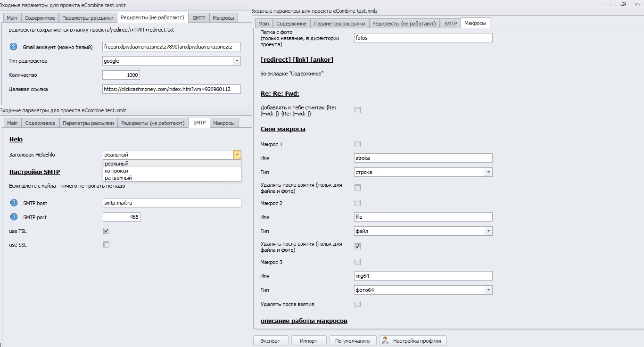Focus the Папка с фото field containing fotos
The width and height of the screenshot is (644, 347).
pyautogui.click(x=423, y=38)
